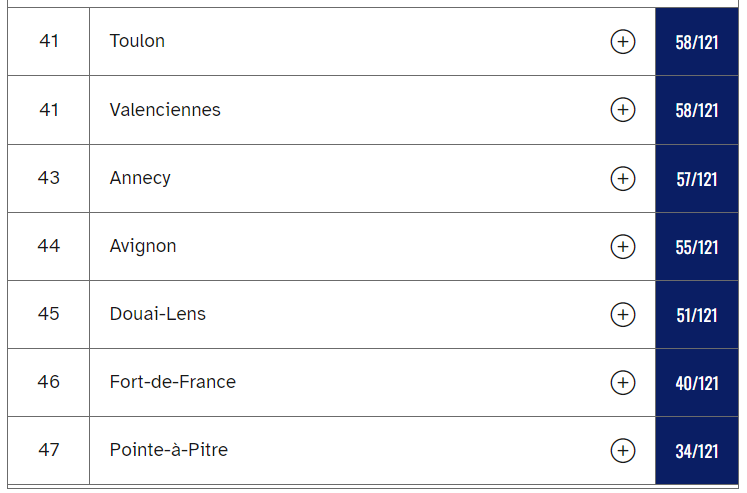The height and width of the screenshot is (493, 747).
Task: Expand the Toulon row details
Action: [623, 41]
